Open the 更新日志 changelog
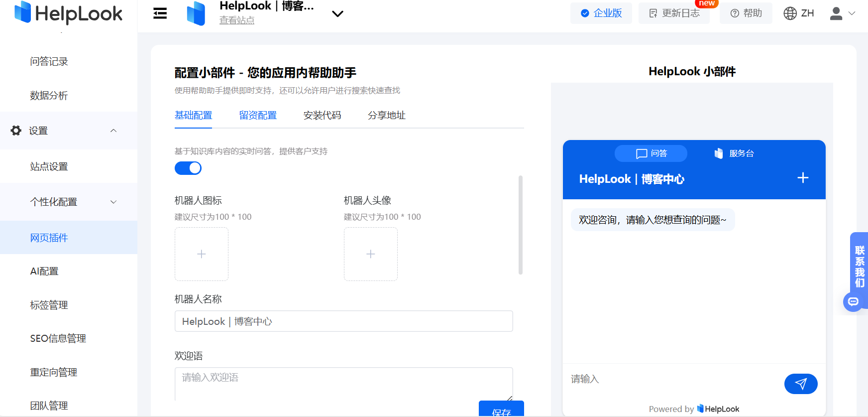Screen dimensions: 868x417 click(x=674, y=13)
